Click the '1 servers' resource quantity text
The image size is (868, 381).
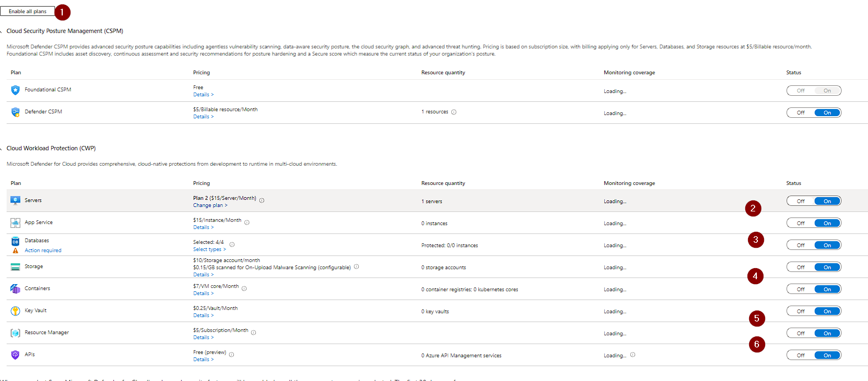432,202
